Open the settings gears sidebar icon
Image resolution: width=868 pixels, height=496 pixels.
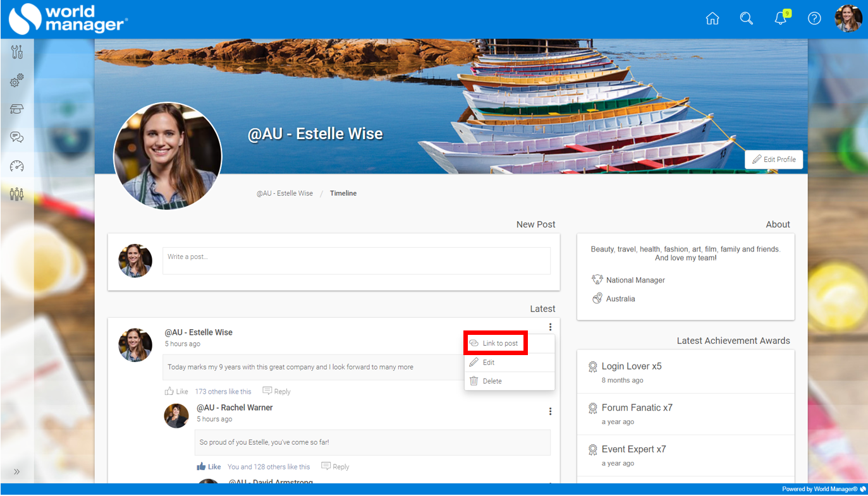click(x=17, y=81)
